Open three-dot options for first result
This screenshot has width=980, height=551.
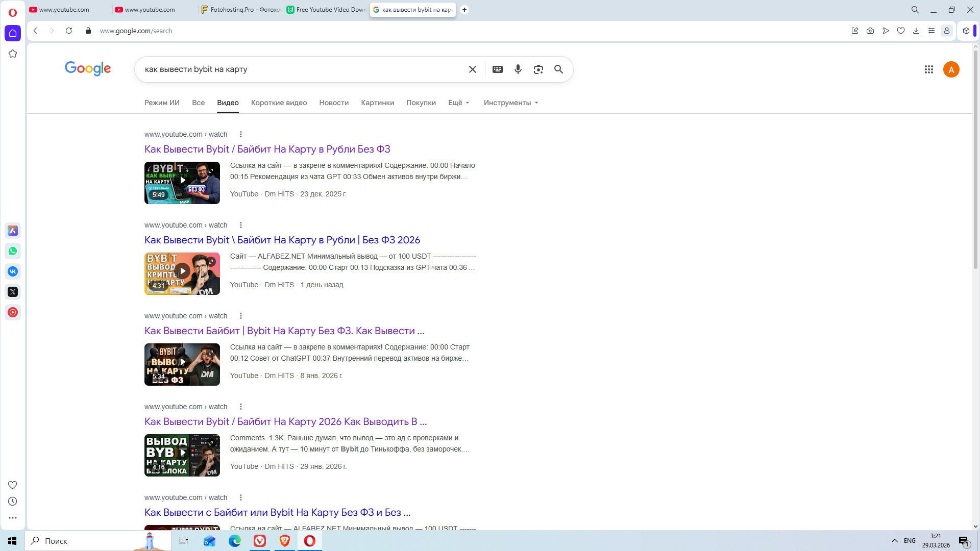click(x=241, y=134)
